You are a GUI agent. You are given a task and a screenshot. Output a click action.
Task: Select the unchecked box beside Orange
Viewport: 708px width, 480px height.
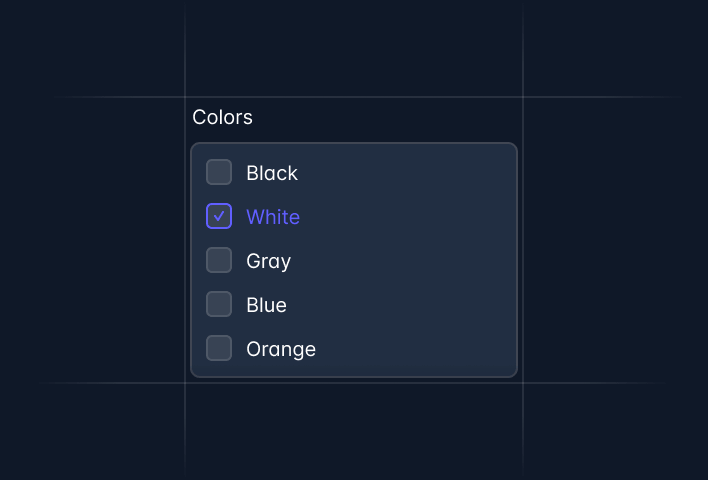point(219,348)
